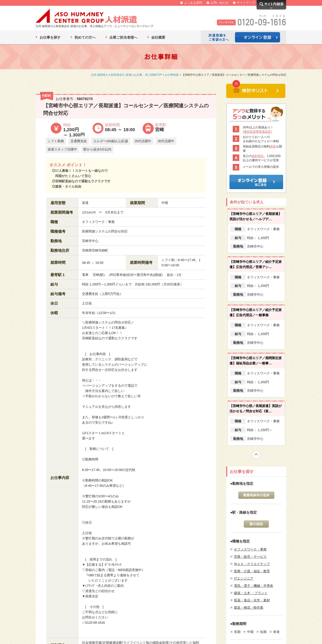
Task: Open 企業ご担当者様へ navigation menu
Action: coord(121,37)
